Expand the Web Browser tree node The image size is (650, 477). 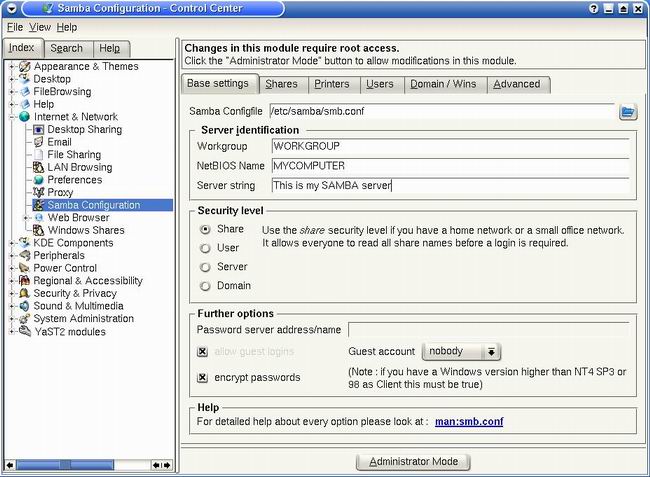click(x=26, y=218)
